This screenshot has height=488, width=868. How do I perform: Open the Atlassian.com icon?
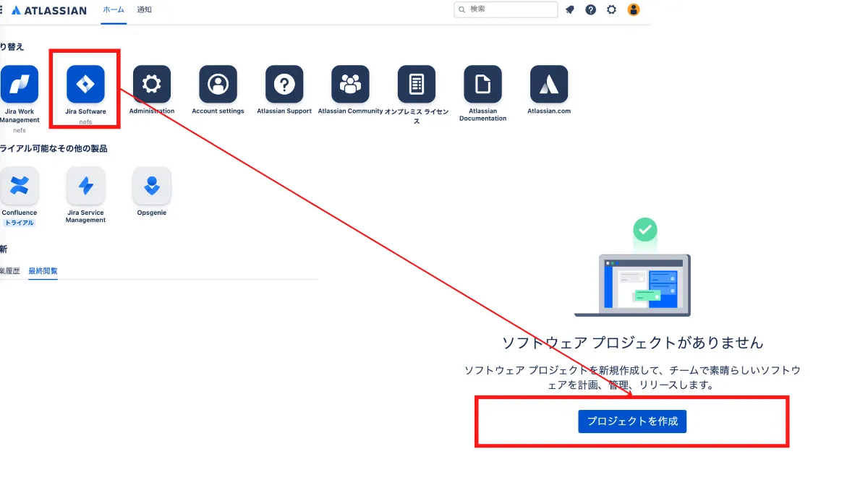548,83
